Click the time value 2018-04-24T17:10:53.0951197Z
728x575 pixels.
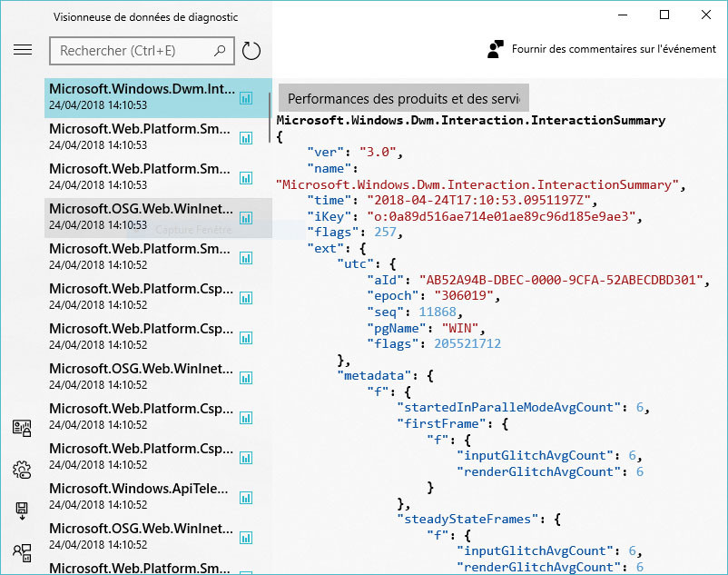[x=478, y=200]
